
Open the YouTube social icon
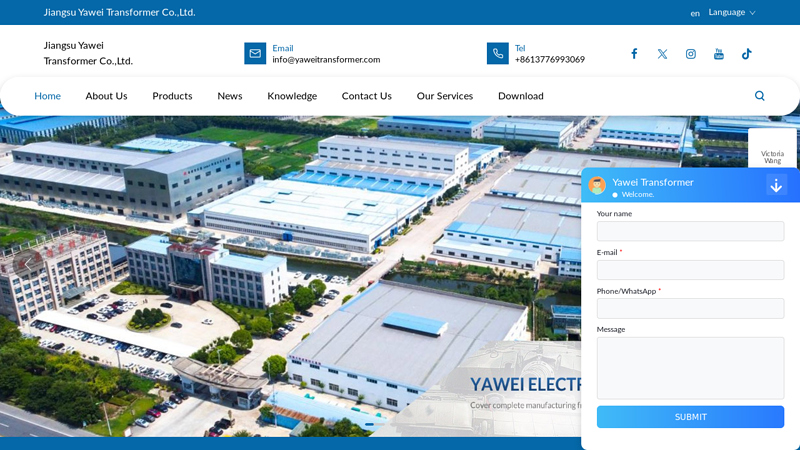pyautogui.click(x=718, y=54)
